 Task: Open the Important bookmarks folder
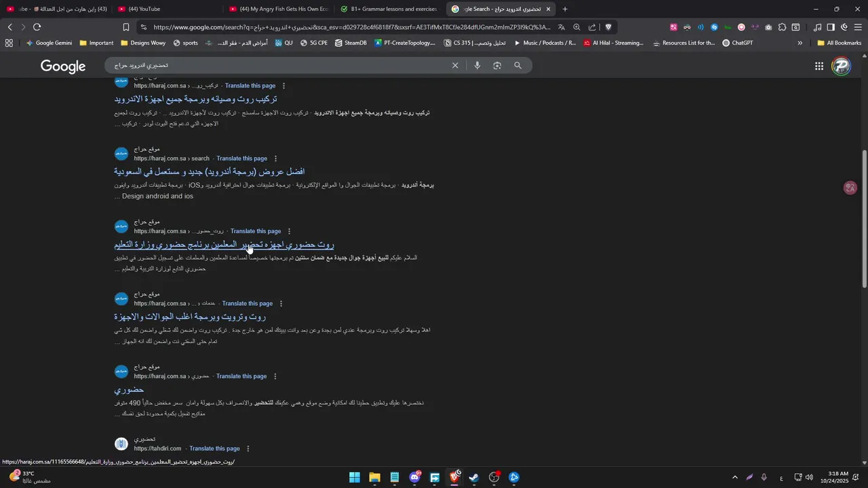coord(96,43)
